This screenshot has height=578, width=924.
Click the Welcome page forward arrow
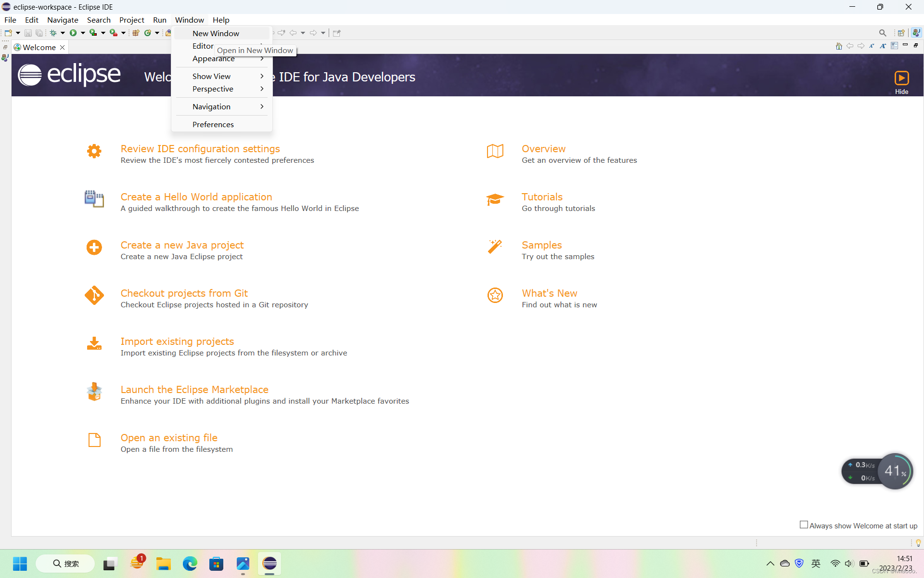[x=861, y=46]
